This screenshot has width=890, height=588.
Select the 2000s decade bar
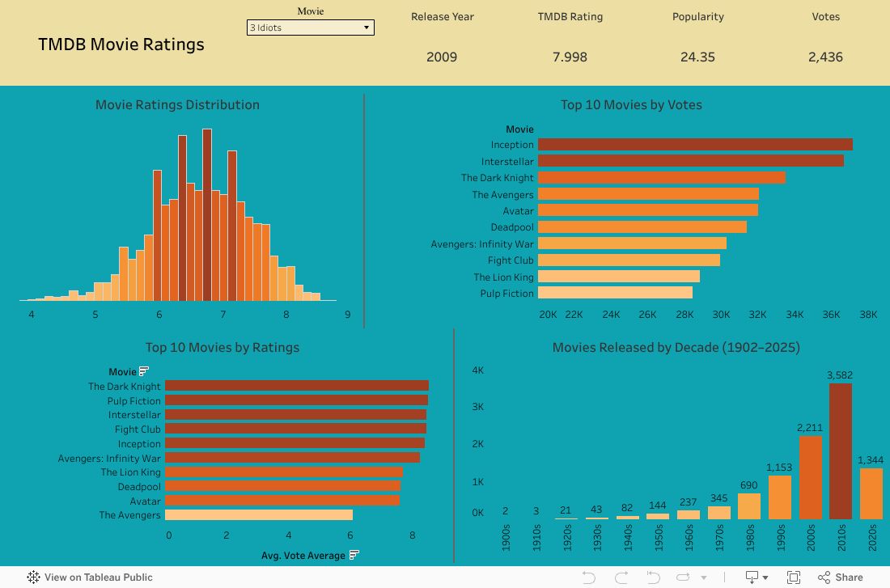point(810,477)
